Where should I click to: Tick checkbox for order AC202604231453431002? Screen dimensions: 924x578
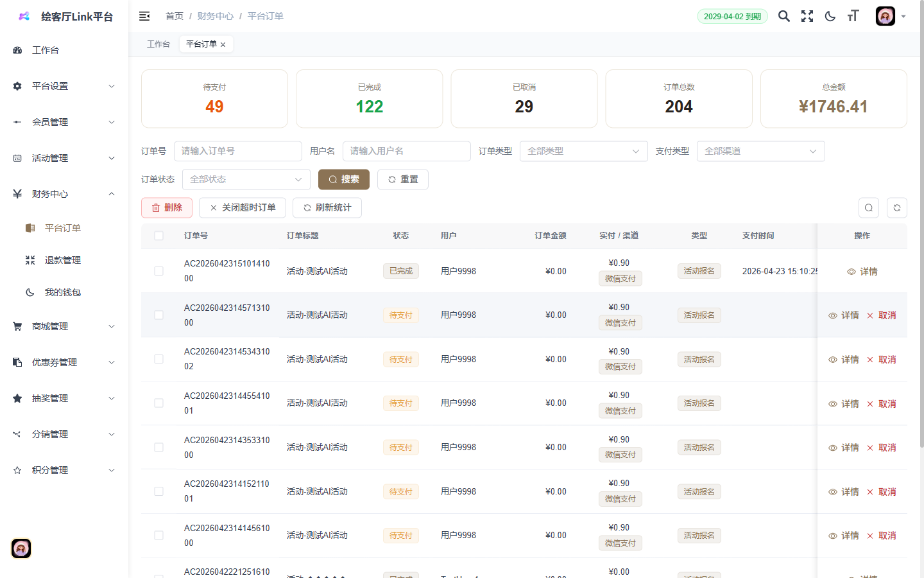point(158,359)
